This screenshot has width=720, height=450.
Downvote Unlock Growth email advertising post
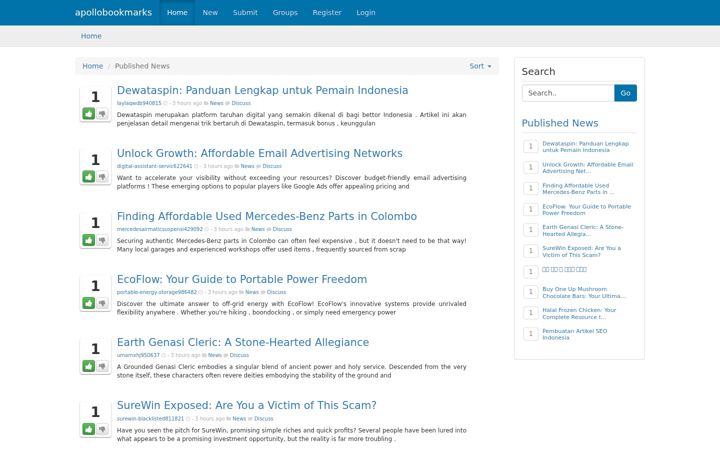tap(102, 176)
